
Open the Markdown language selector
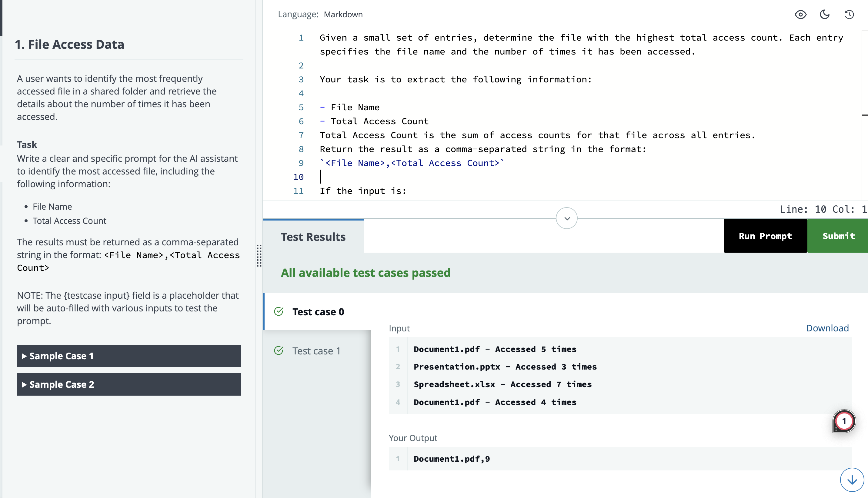point(343,14)
